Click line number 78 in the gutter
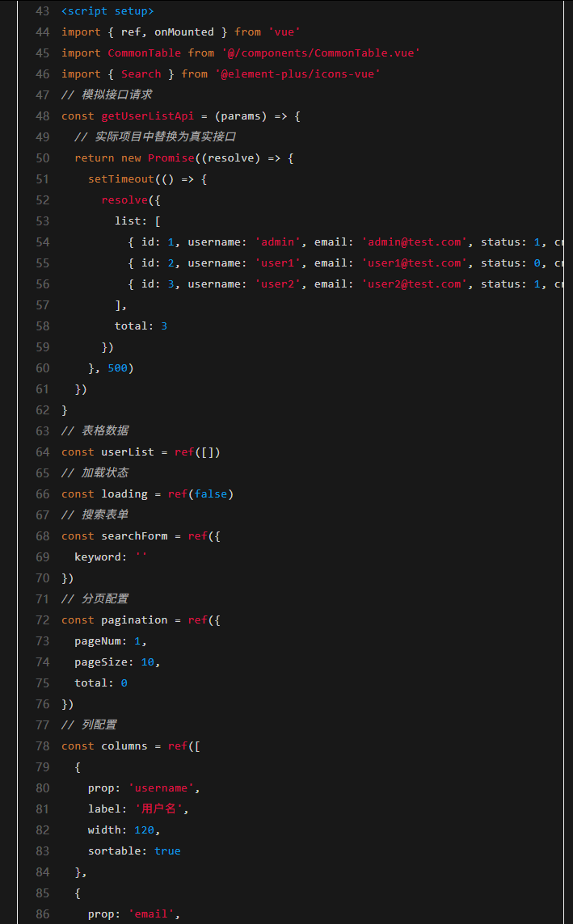The width and height of the screenshot is (573, 924). click(42, 746)
